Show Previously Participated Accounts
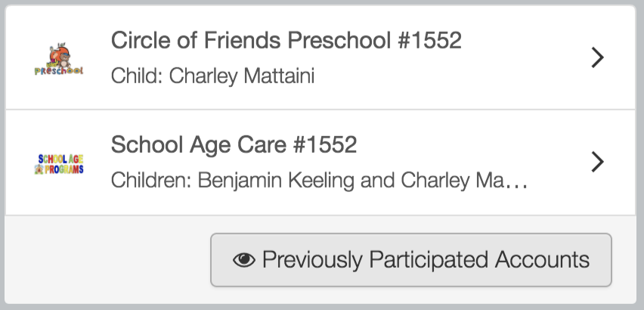 [411, 260]
